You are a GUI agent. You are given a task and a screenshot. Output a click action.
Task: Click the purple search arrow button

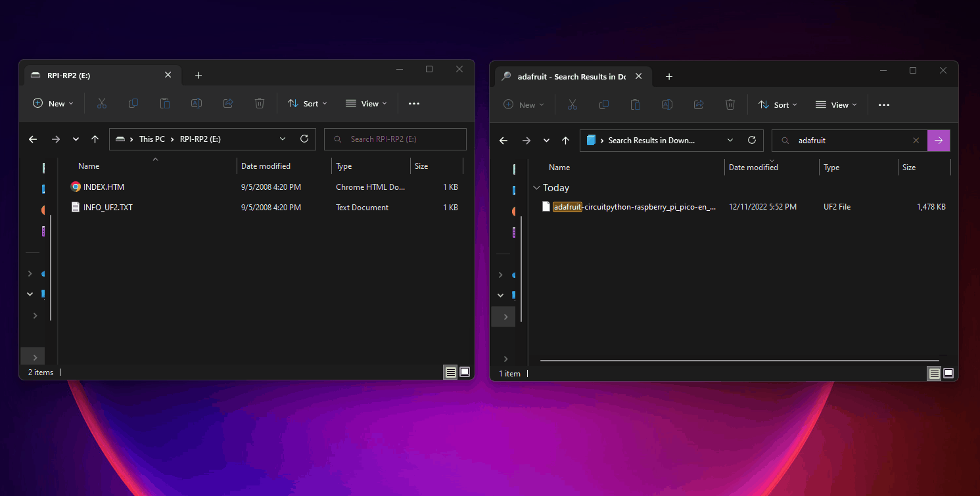(939, 141)
